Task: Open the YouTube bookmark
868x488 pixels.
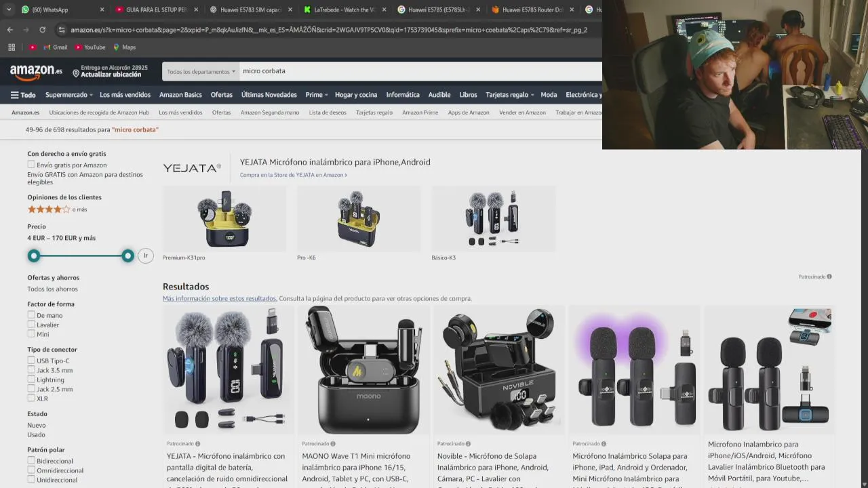Action: pyautogui.click(x=90, y=47)
